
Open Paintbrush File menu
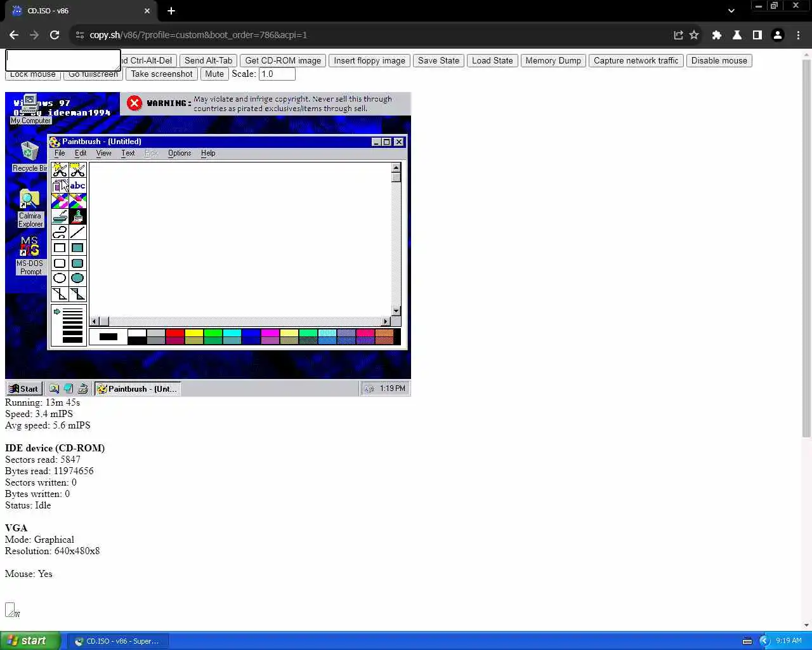click(x=60, y=153)
